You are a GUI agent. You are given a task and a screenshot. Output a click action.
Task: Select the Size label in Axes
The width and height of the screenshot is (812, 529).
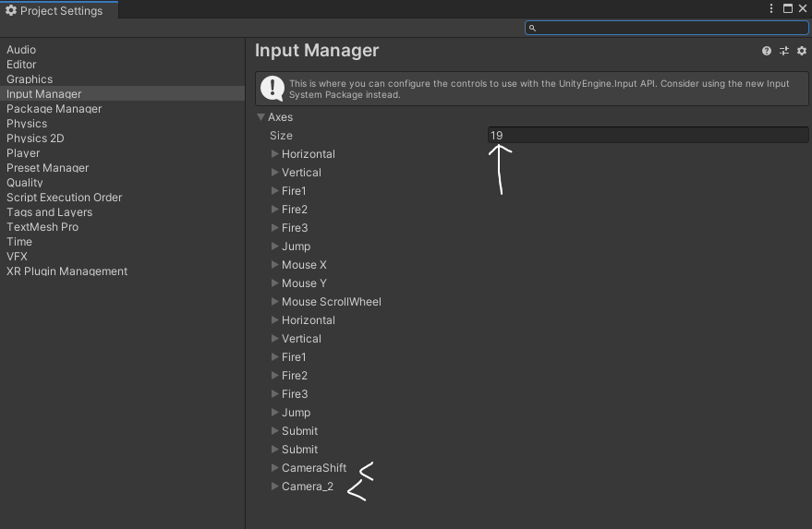(281, 136)
